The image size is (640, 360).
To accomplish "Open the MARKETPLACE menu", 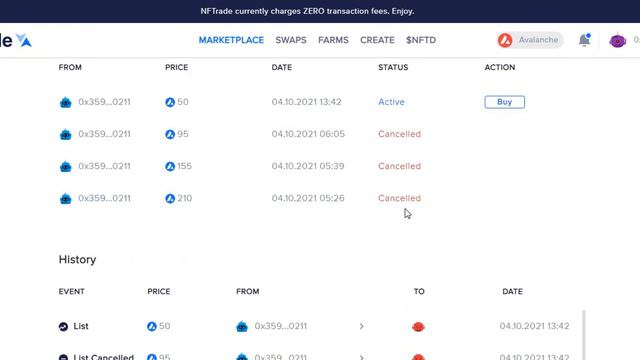I will pos(231,40).
